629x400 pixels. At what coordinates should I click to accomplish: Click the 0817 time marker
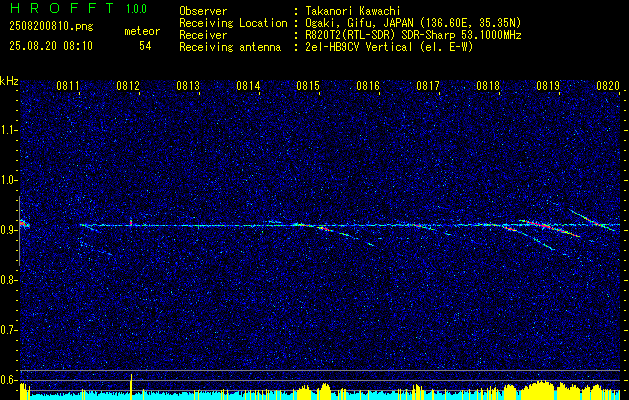(428, 85)
